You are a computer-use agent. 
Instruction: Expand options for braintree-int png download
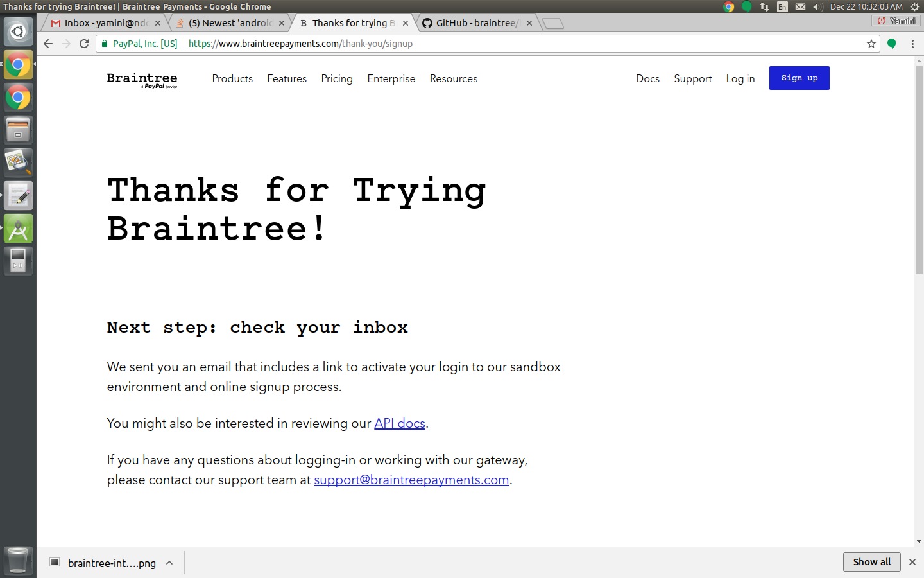169,563
